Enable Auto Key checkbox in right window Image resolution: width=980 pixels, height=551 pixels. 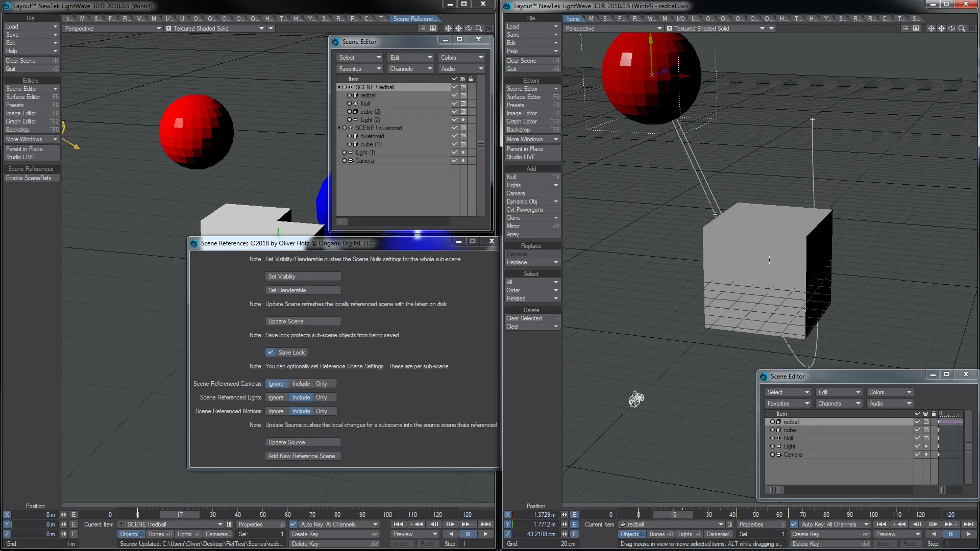coord(794,524)
